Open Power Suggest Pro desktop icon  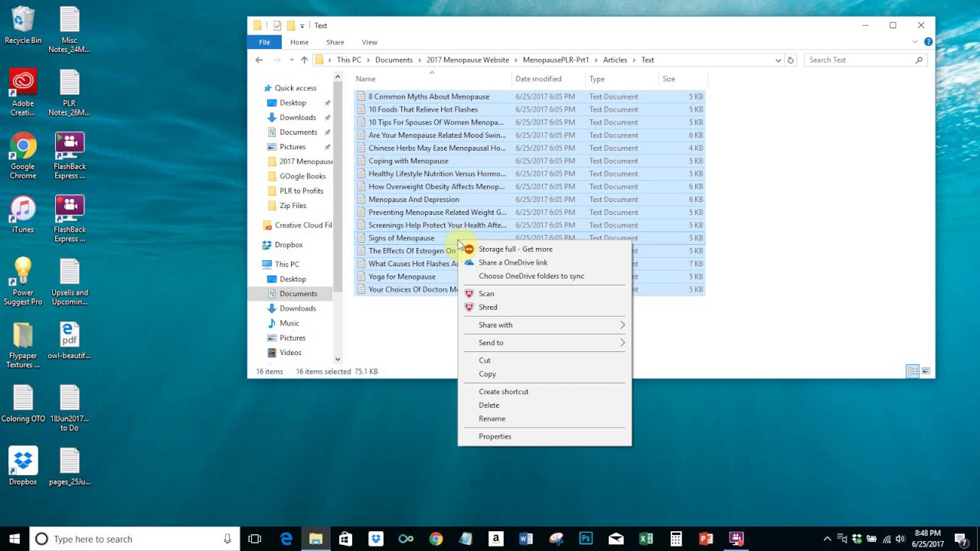coord(23,282)
